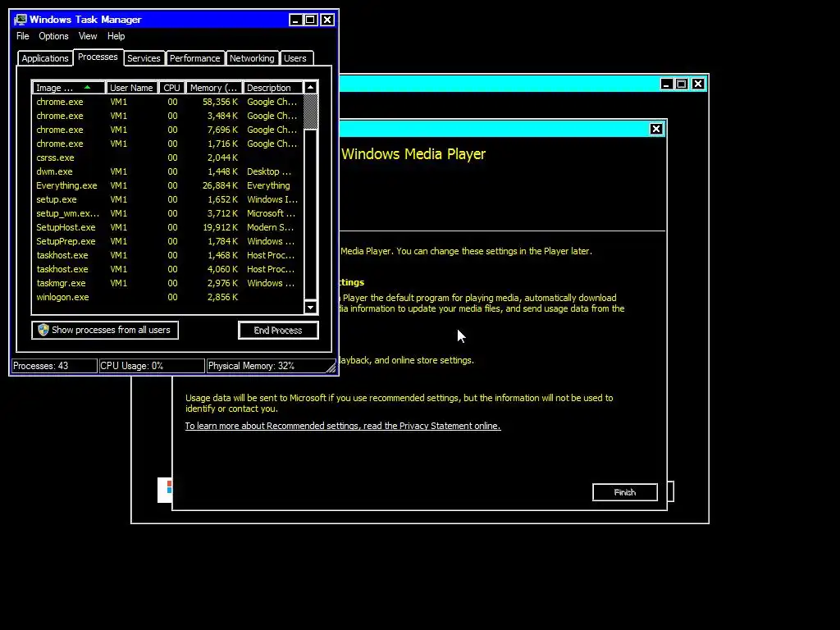Select chrome.exe row with 1,716 K
This screenshot has width=840, height=630.
pyautogui.click(x=167, y=144)
